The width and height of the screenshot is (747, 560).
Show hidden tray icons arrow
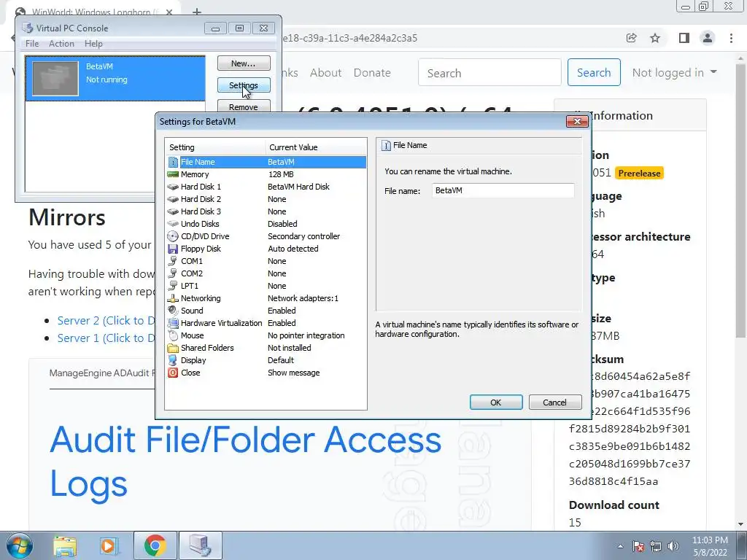click(x=620, y=546)
